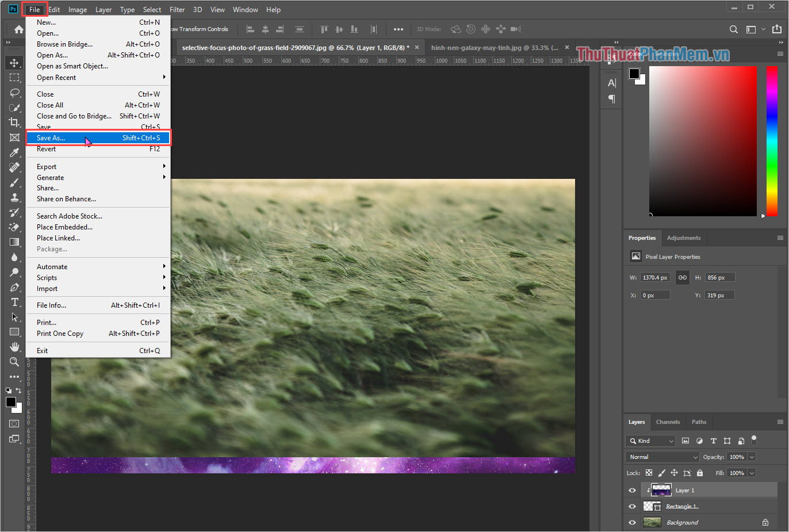
Task: Hide the Background layer
Action: [632, 522]
